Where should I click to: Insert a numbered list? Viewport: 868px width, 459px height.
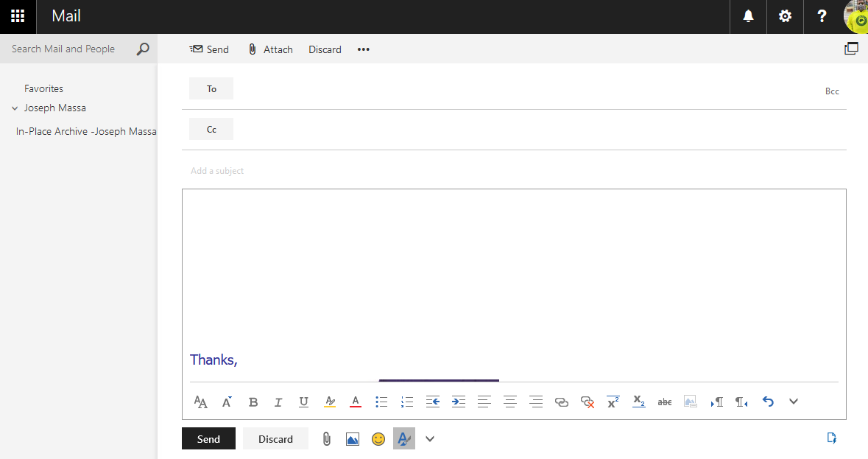tap(407, 402)
